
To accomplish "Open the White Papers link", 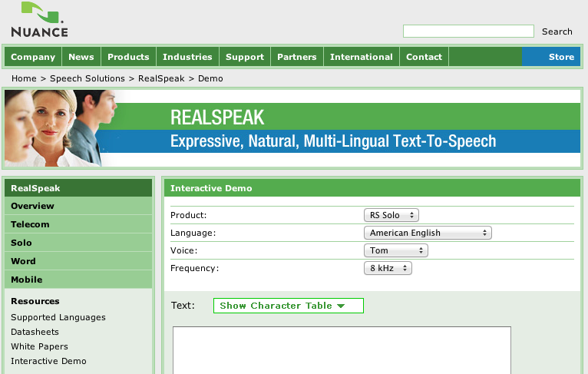I will 39,346.
